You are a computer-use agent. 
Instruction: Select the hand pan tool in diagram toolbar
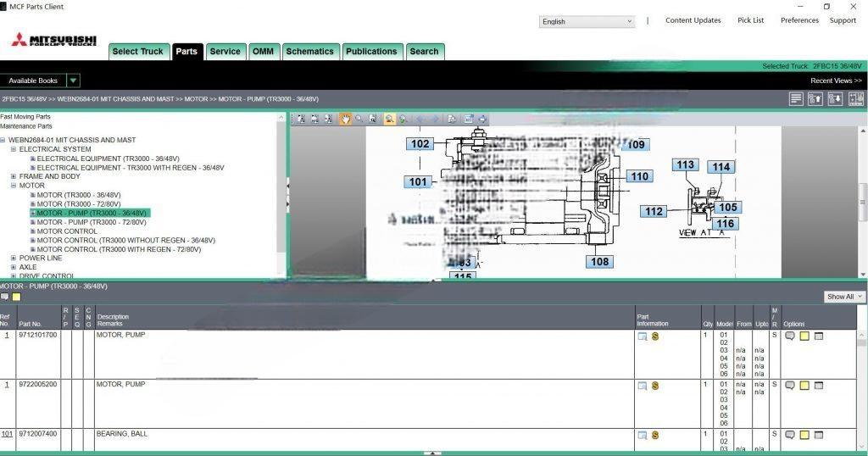pos(345,120)
